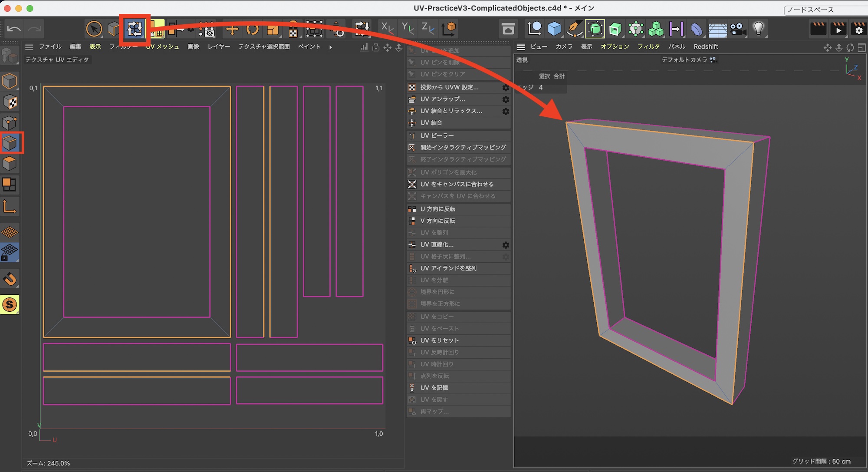Select the live selection arrow tool
This screenshot has height=472, width=868.
tap(94, 29)
